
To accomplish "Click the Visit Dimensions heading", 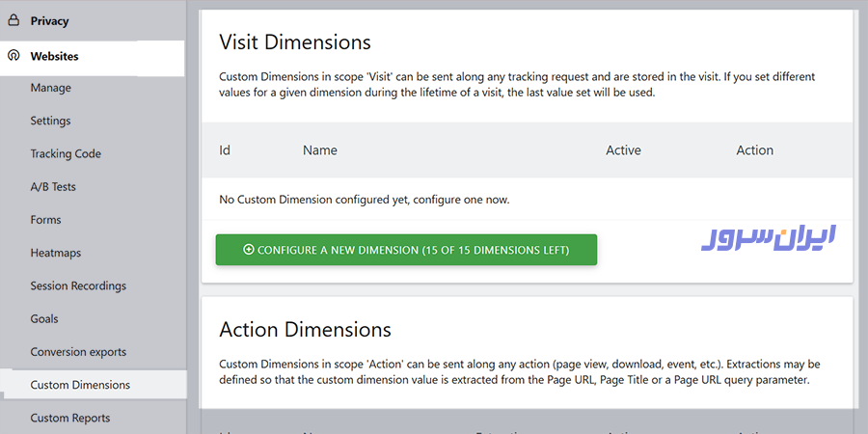I will [295, 42].
